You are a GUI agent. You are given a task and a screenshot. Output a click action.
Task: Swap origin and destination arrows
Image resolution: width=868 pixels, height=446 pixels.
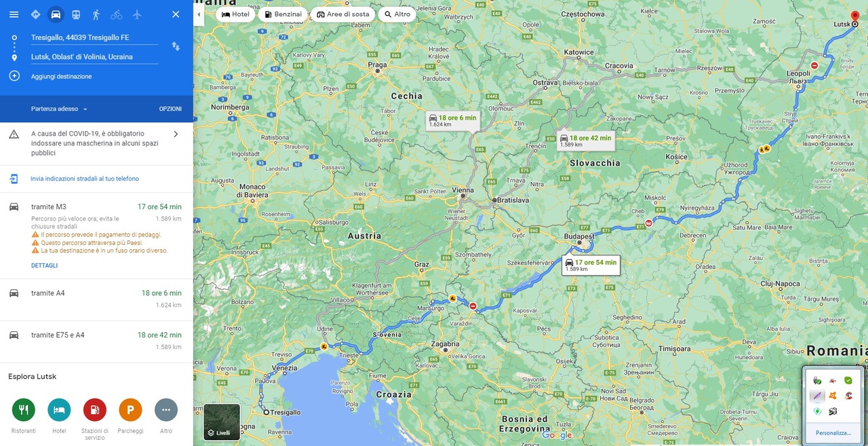click(176, 46)
